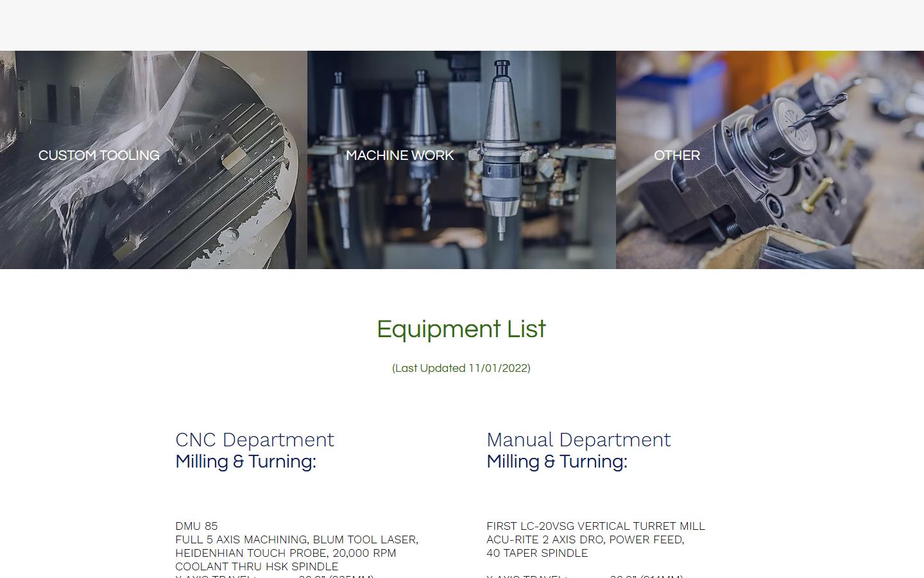
Task: Click the CNC Department heading
Action: [255, 440]
